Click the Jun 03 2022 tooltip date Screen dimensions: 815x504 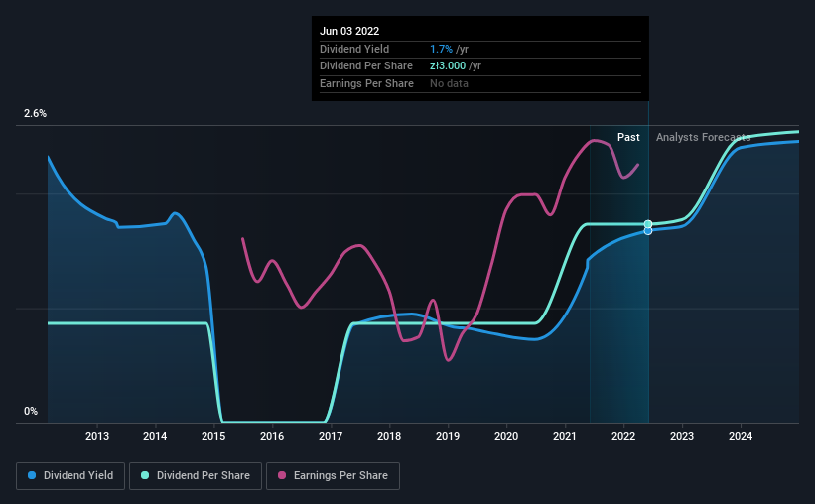click(x=349, y=31)
